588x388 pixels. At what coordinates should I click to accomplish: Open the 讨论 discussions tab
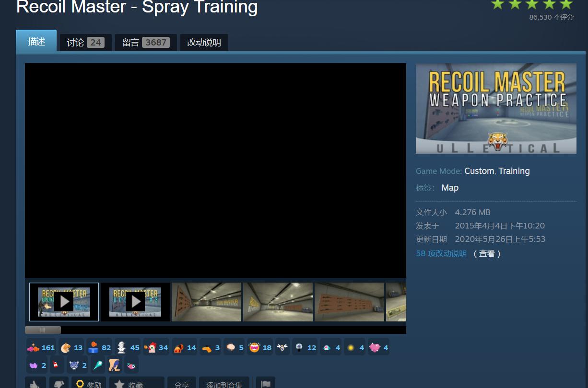coord(85,43)
